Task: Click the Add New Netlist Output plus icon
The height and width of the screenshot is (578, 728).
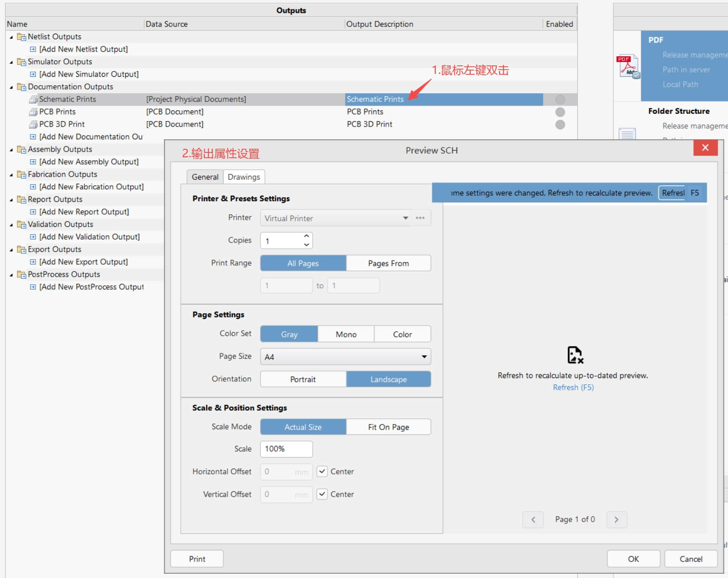Action: (x=33, y=49)
